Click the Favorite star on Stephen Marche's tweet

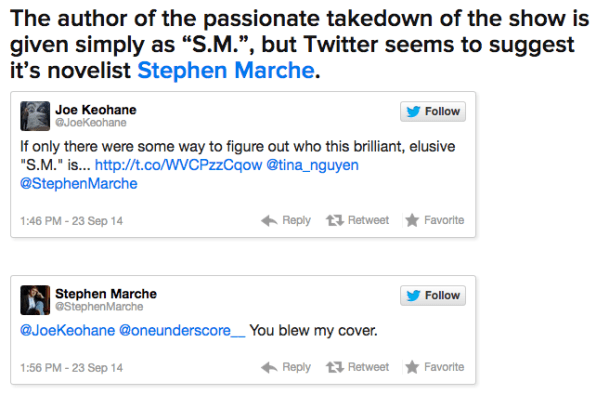pos(412,367)
